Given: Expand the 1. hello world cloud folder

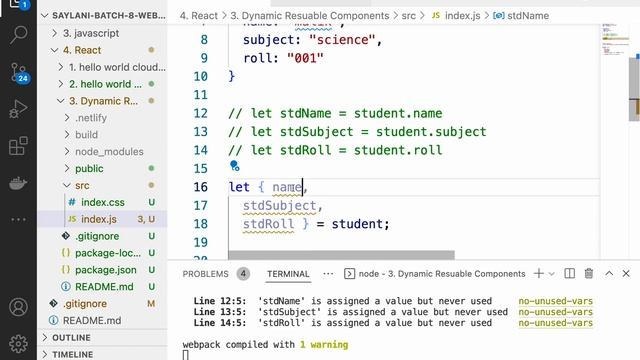Looking at the screenshot, I should (102, 67).
